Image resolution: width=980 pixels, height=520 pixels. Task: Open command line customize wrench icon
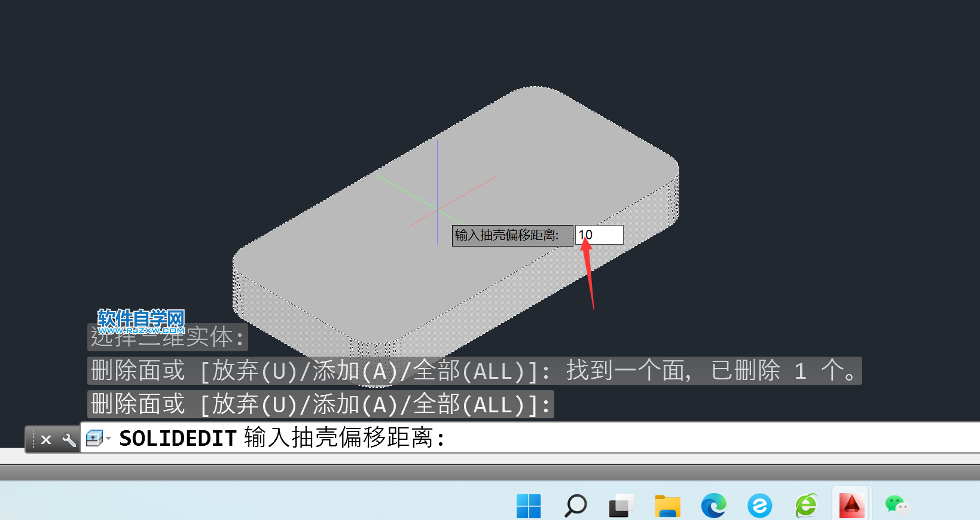(69, 440)
